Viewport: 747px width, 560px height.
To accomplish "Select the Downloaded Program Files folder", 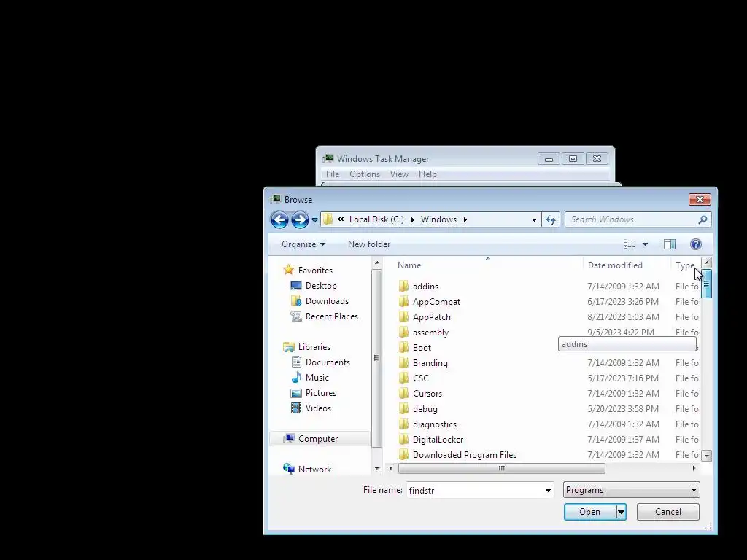I will [x=465, y=455].
